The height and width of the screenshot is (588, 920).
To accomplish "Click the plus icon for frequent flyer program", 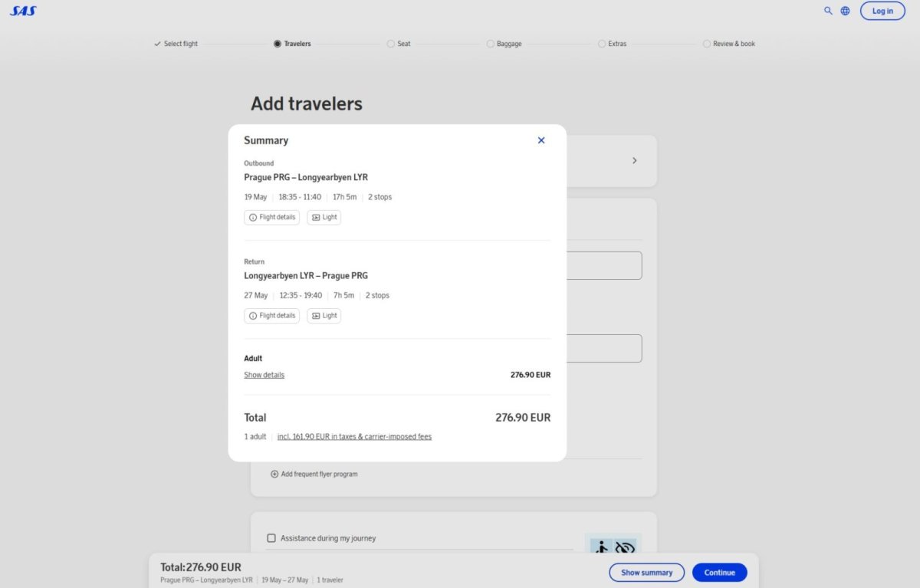I will [x=274, y=474].
